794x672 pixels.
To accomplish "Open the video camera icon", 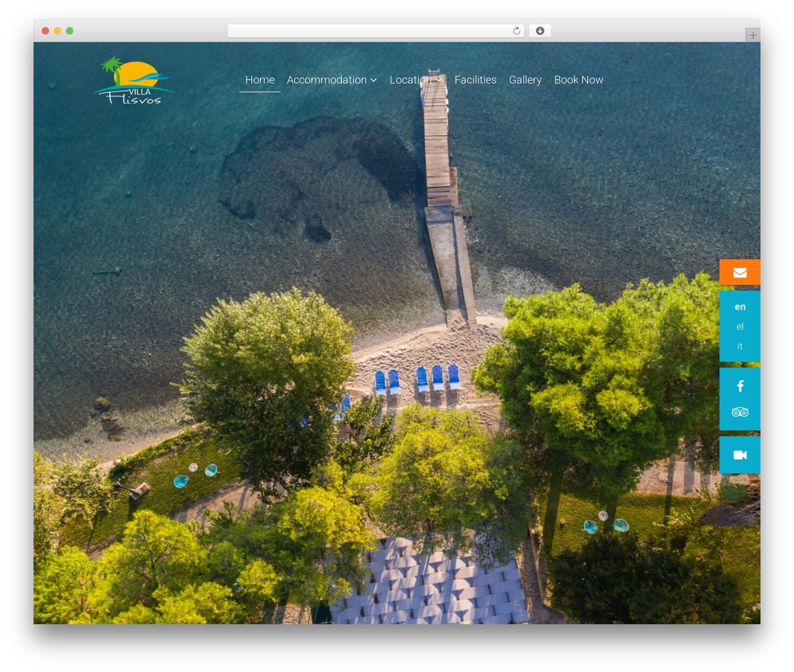I will [x=740, y=455].
